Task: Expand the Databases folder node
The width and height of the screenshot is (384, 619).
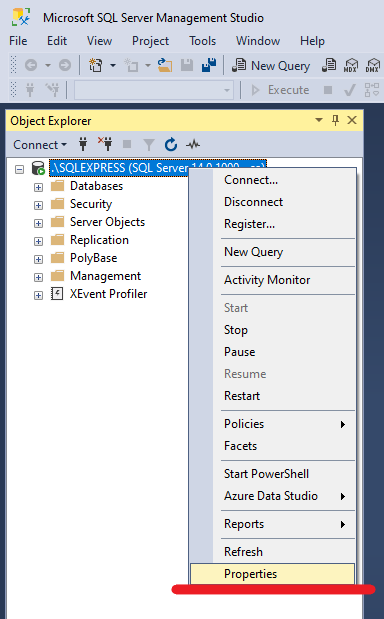Action: point(38,187)
